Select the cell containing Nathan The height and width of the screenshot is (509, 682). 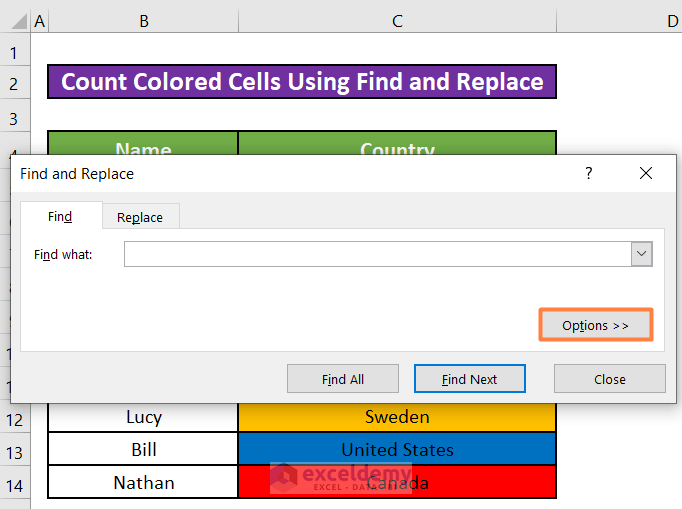pyautogui.click(x=143, y=483)
